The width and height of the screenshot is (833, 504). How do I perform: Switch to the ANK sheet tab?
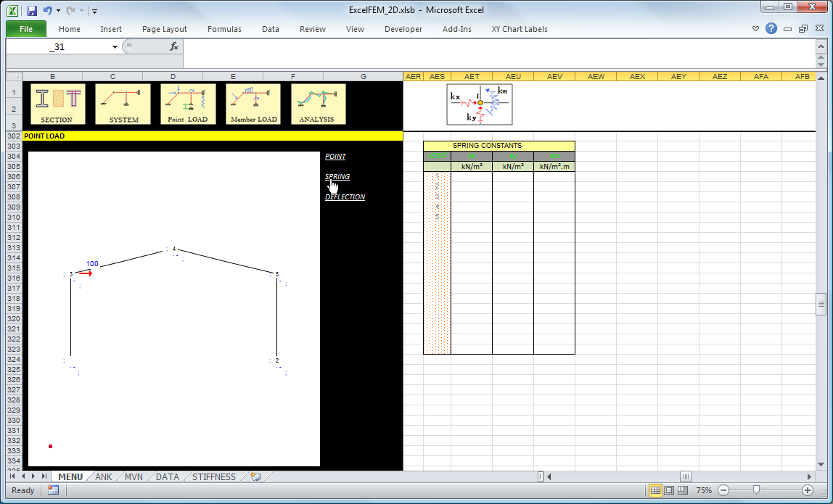(x=104, y=477)
